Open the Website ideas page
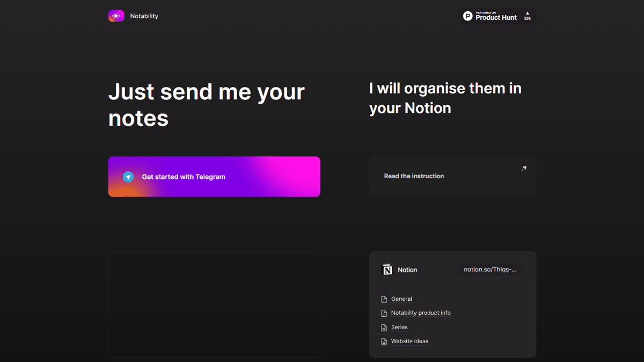644x362 pixels. point(409,341)
